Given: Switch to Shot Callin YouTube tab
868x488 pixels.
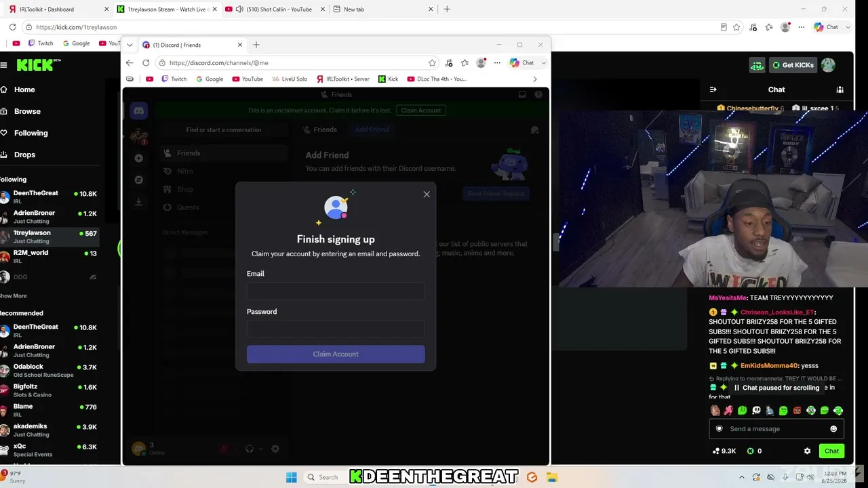Looking at the screenshot, I should (274, 9).
